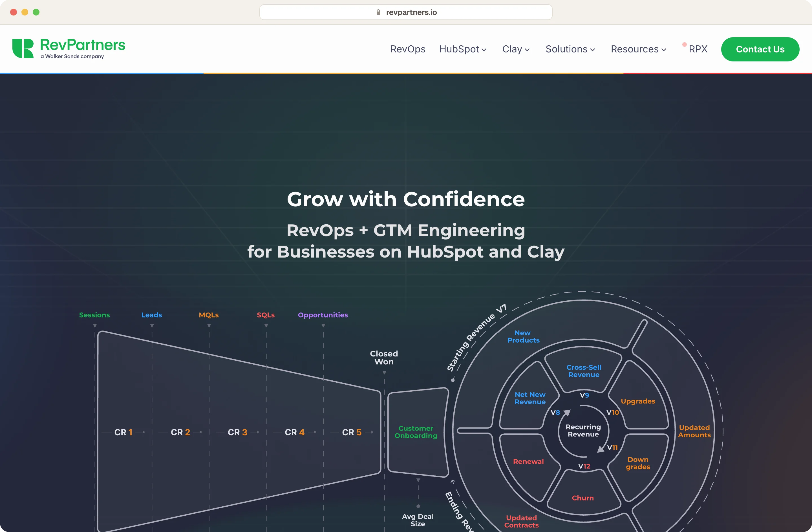Click the Contact Us button

click(760, 49)
